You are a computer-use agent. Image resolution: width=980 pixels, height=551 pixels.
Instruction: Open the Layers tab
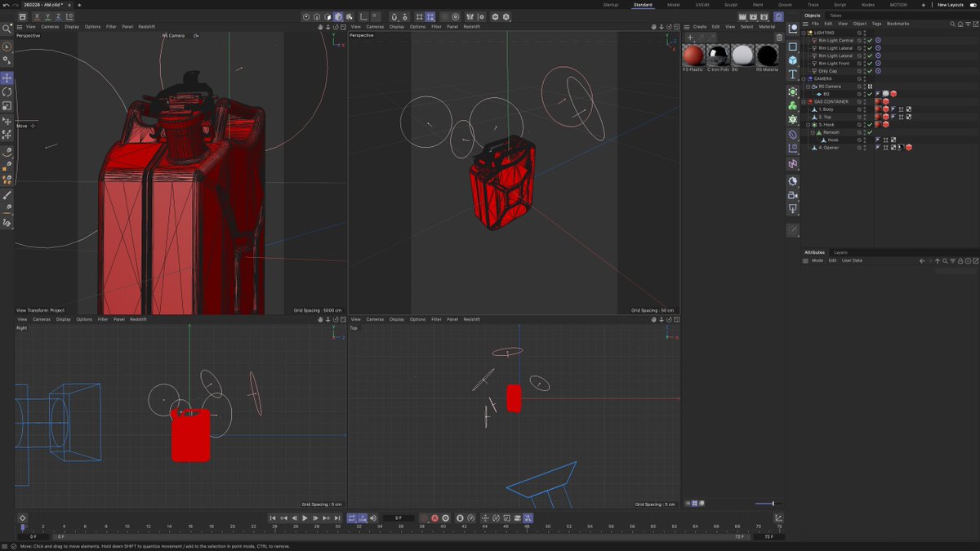click(840, 252)
